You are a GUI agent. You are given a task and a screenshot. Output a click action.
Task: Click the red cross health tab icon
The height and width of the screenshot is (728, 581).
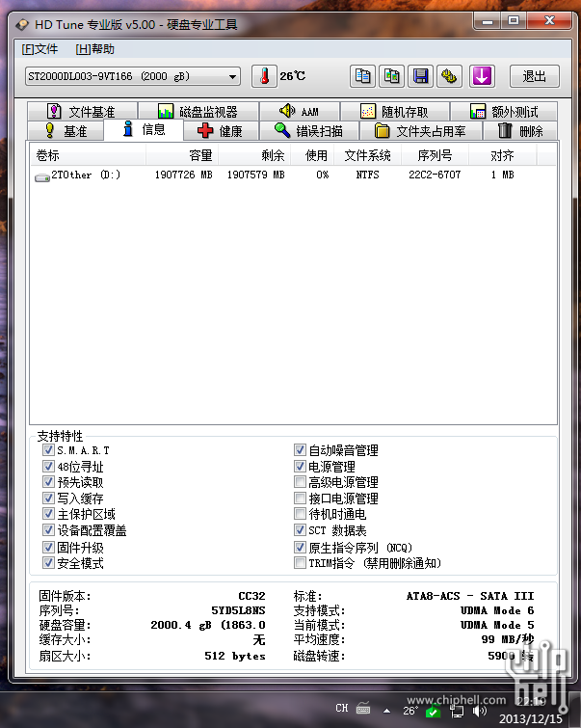[205, 131]
